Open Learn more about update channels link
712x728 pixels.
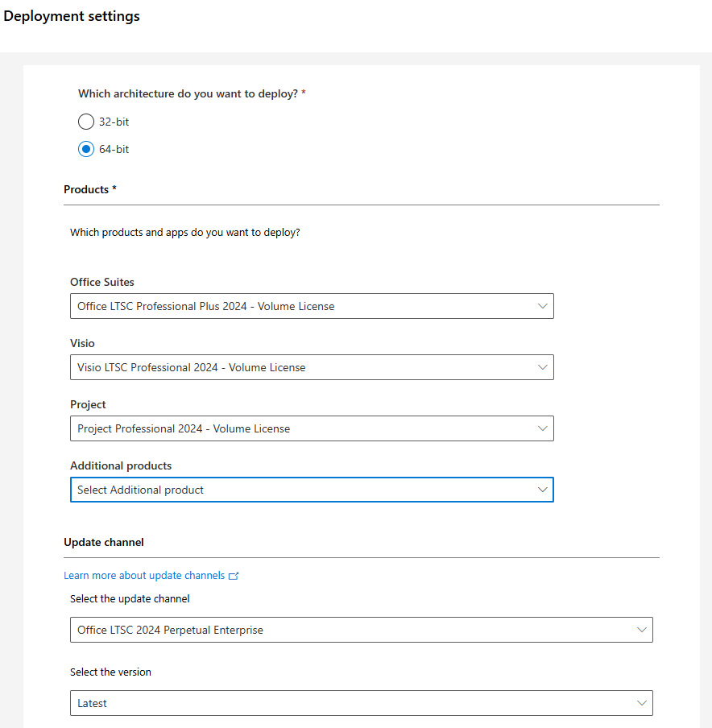point(144,576)
